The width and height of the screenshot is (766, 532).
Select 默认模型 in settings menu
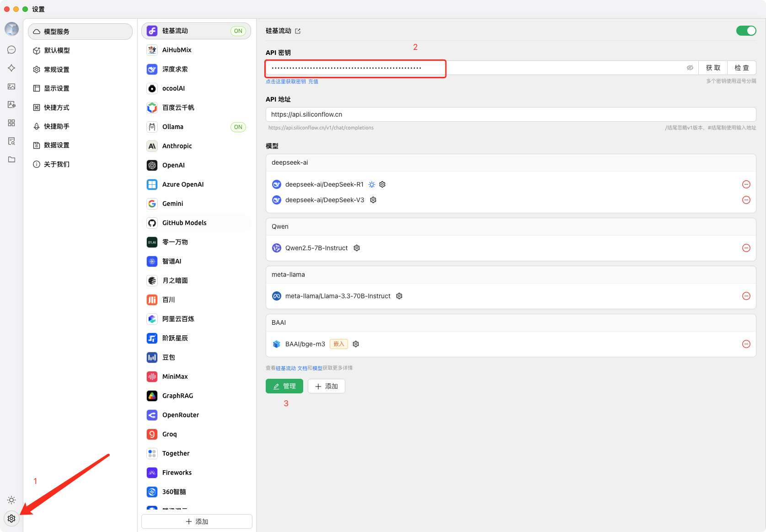click(x=80, y=50)
